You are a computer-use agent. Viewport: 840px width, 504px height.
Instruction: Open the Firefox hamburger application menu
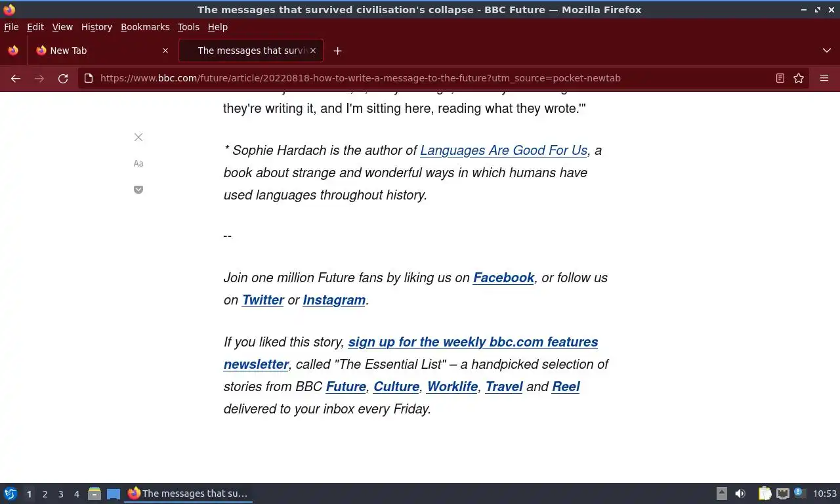[824, 78]
